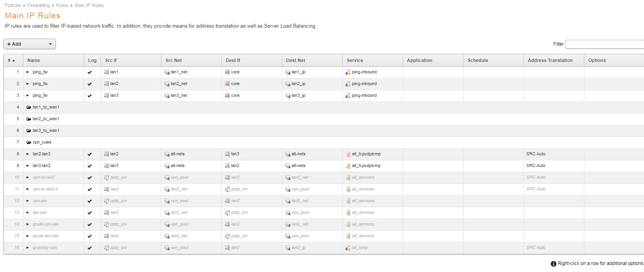This screenshot has height=272, width=644.
Task: Click the core destination icon in row 2
Action: click(227, 84)
